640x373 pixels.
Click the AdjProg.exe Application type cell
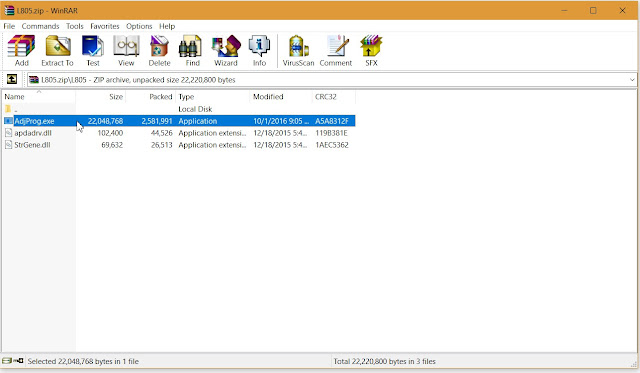(x=198, y=121)
